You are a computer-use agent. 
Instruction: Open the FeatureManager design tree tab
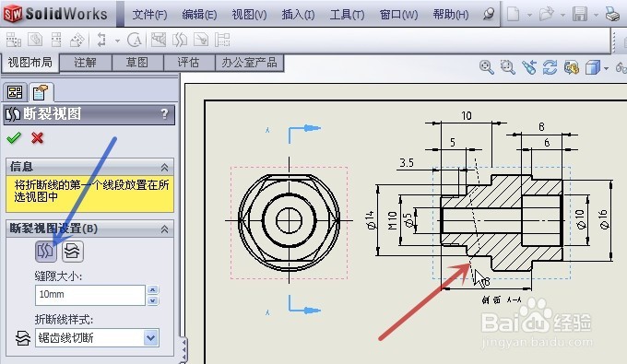coord(15,92)
